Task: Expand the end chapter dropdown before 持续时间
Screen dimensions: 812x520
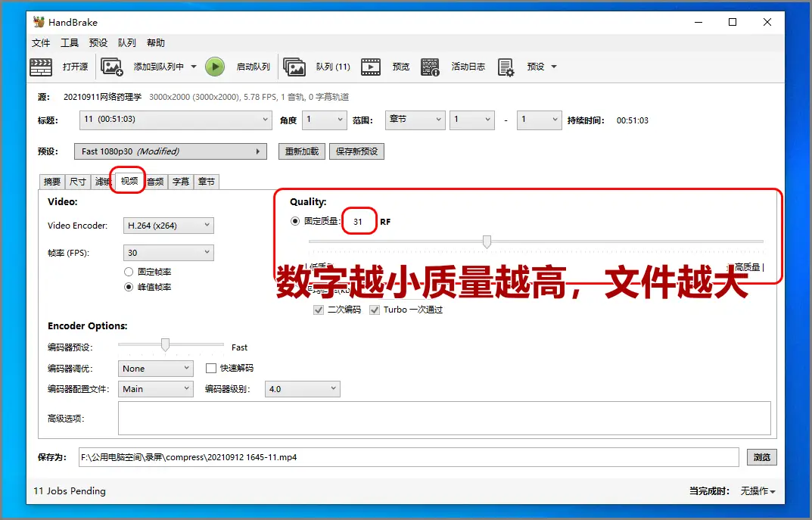Action: click(539, 120)
